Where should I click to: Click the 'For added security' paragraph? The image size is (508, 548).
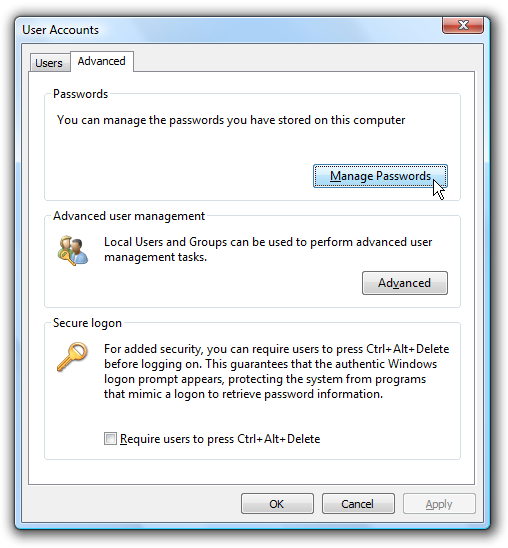pyautogui.click(x=276, y=372)
